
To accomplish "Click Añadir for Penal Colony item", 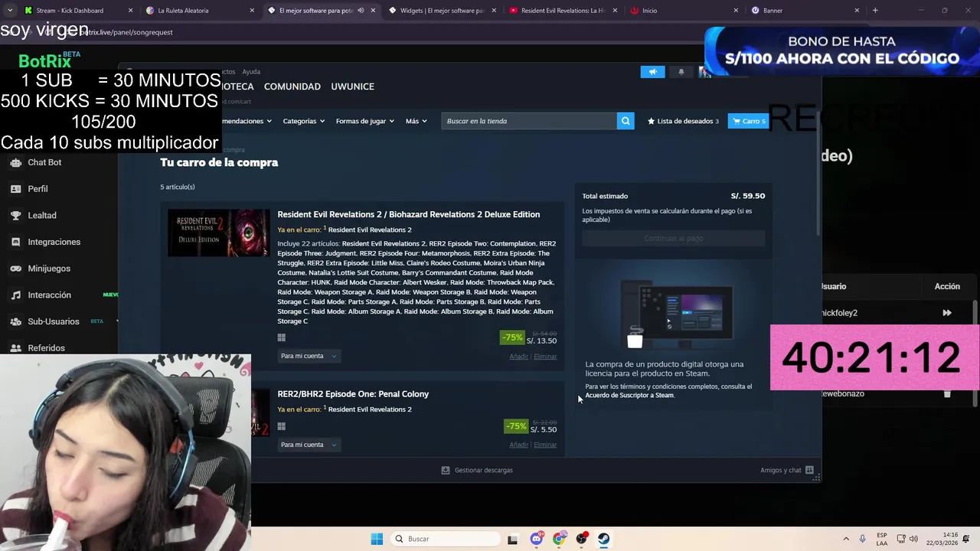I will coord(518,445).
